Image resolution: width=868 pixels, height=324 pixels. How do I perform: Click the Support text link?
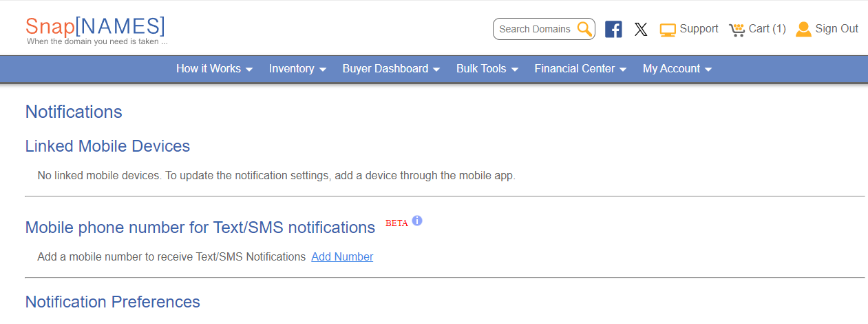[699, 29]
